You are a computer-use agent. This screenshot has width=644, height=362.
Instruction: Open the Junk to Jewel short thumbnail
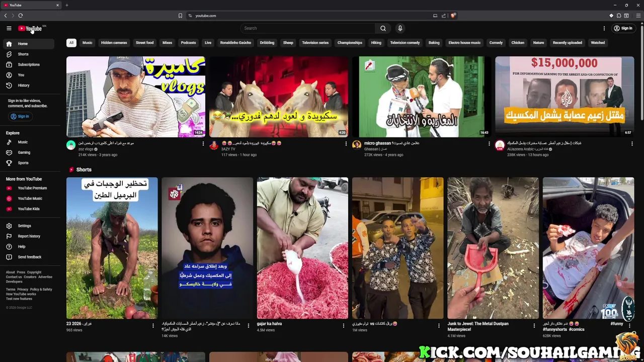(x=493, y=248)
